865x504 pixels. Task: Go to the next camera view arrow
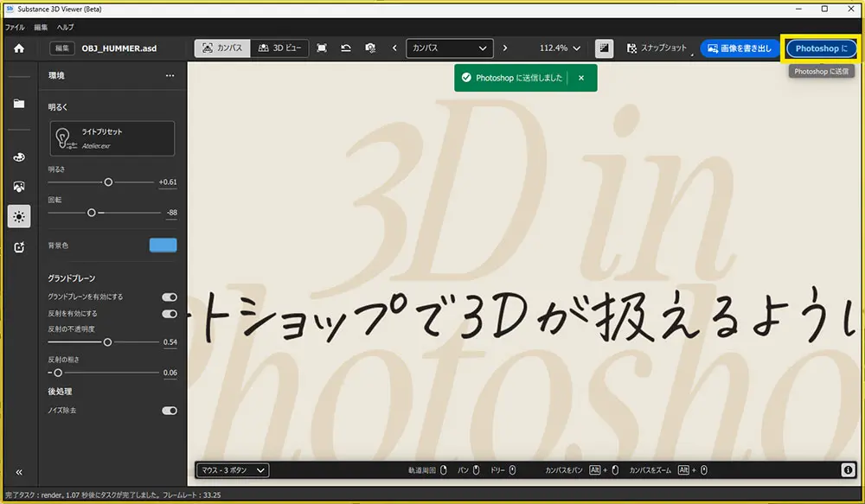(505, 48)
